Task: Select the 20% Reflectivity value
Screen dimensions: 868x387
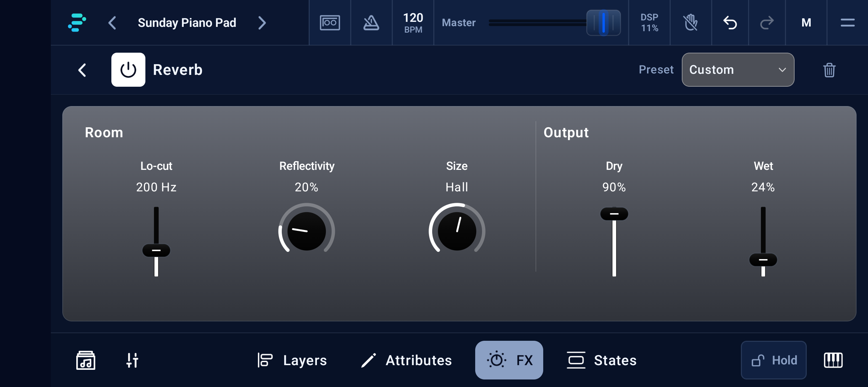Action: coord(307,187)
